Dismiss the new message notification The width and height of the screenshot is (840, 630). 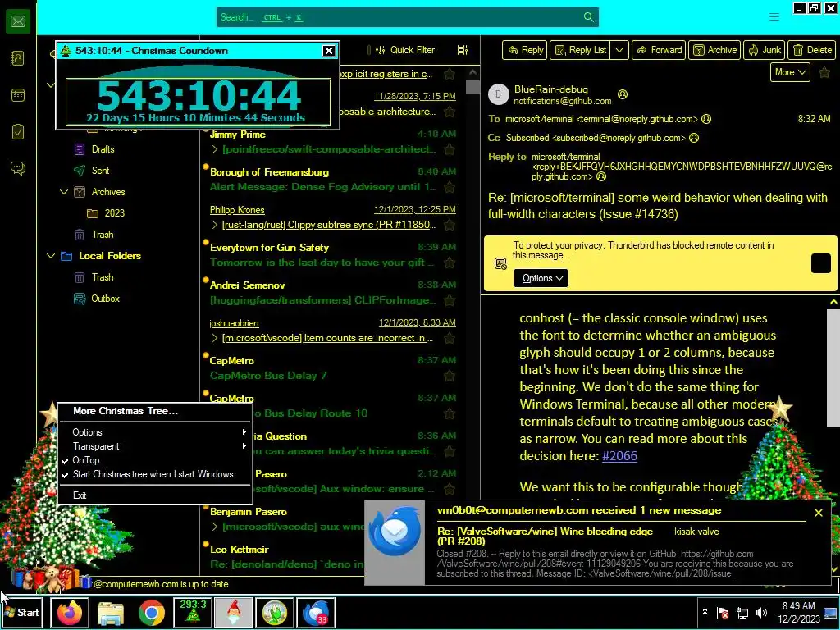819,513
